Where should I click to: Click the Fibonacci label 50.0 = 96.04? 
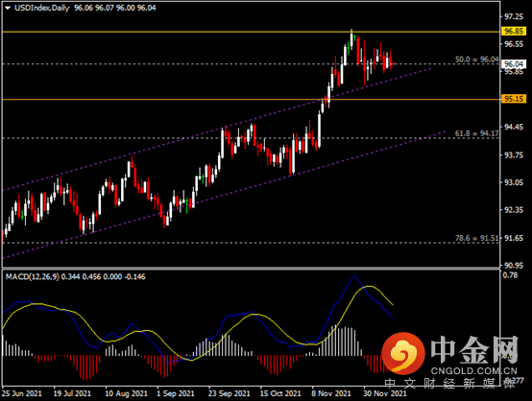click(x=477, y=59)
